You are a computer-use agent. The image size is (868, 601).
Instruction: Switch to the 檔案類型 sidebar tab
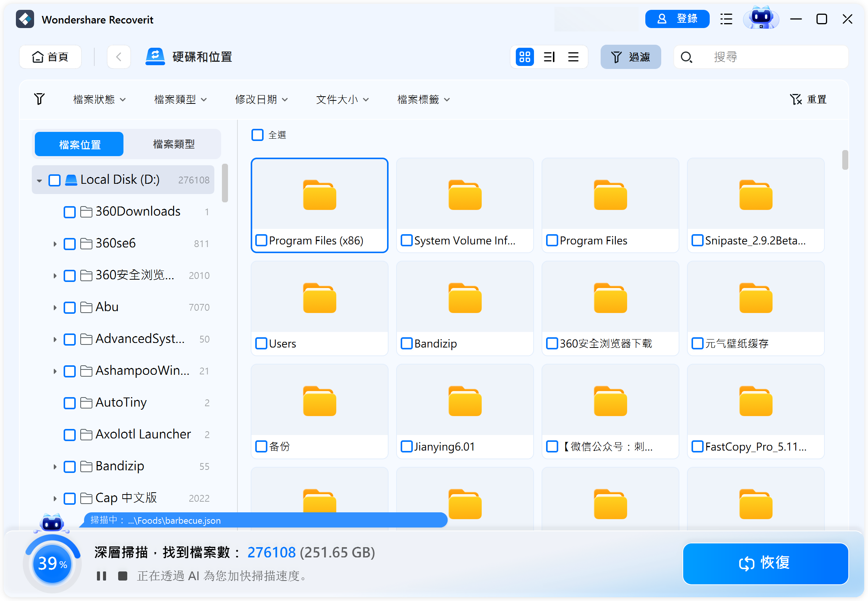173,144
